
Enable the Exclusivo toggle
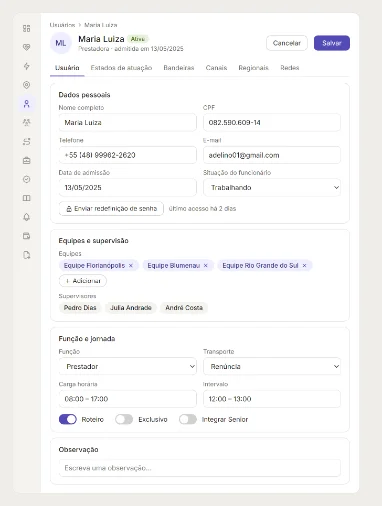124,419
